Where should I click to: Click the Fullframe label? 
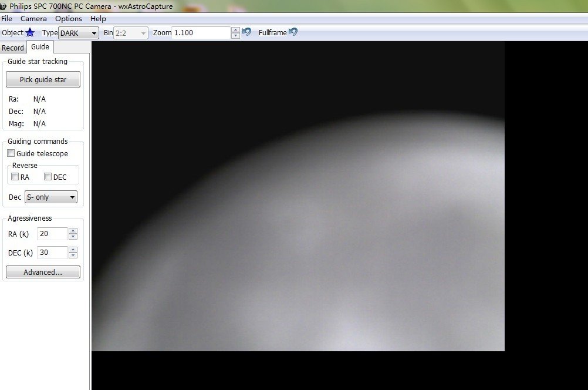[273, 33]
